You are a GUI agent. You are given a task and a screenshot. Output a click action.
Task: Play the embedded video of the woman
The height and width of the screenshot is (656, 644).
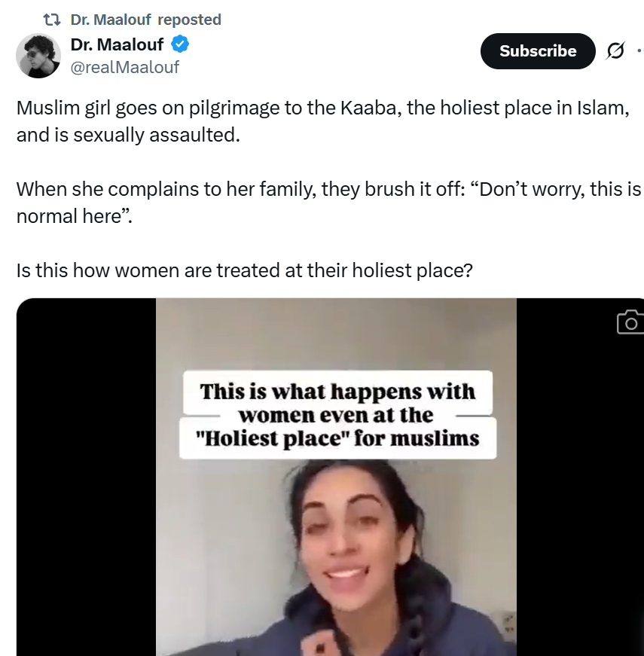[x=336, y=527]
